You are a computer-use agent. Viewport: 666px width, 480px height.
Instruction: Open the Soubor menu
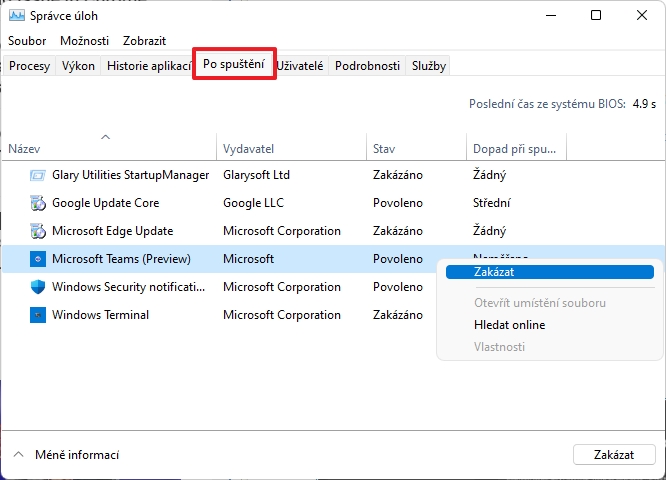[27, 41]
